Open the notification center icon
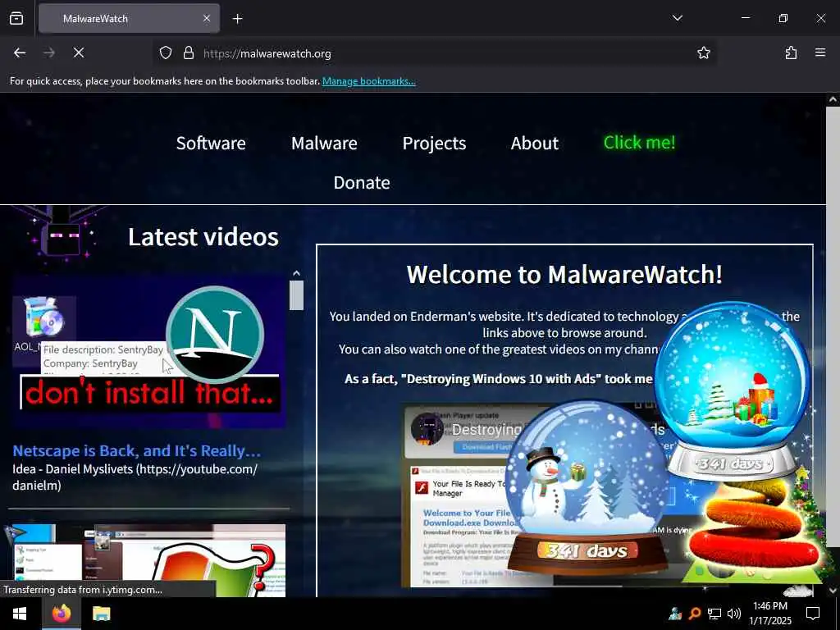 click(813, 614)
